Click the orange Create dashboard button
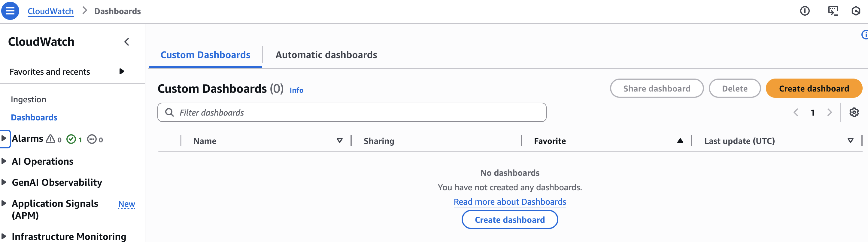The width and height of the screenshot is (868, 242). point(813,88)
